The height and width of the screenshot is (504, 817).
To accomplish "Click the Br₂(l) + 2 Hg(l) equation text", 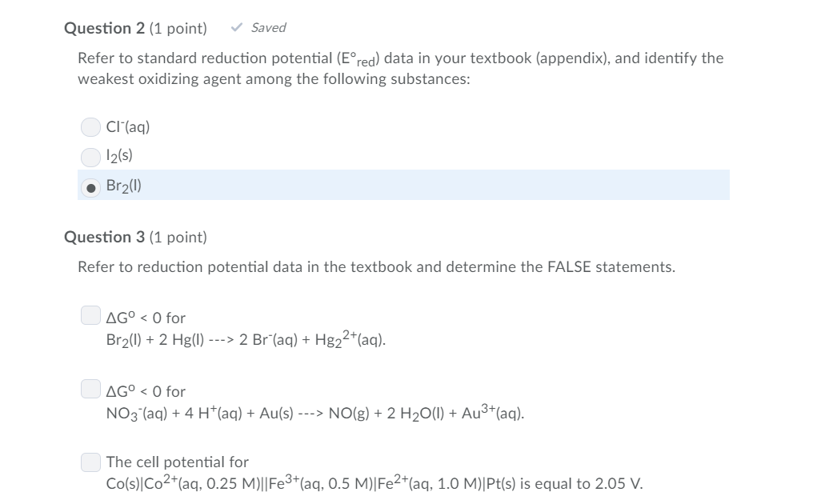I will pyautogui.click(x=246, y=338).
